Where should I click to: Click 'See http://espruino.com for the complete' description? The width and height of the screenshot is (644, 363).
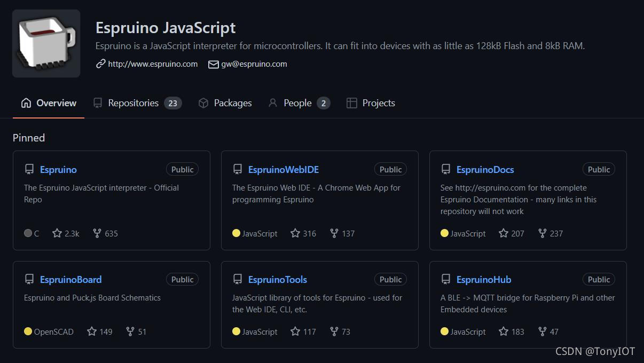(x=519, y=200)
